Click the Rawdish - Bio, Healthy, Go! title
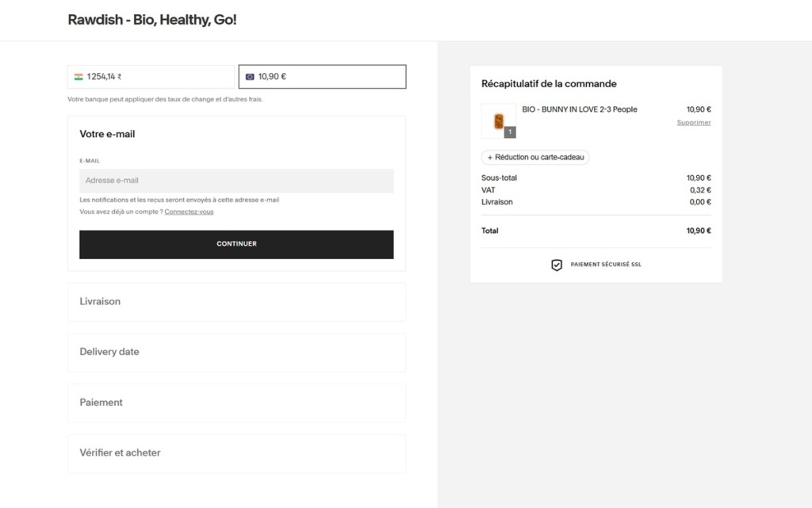The image size is (812, 508). (152, 20)
